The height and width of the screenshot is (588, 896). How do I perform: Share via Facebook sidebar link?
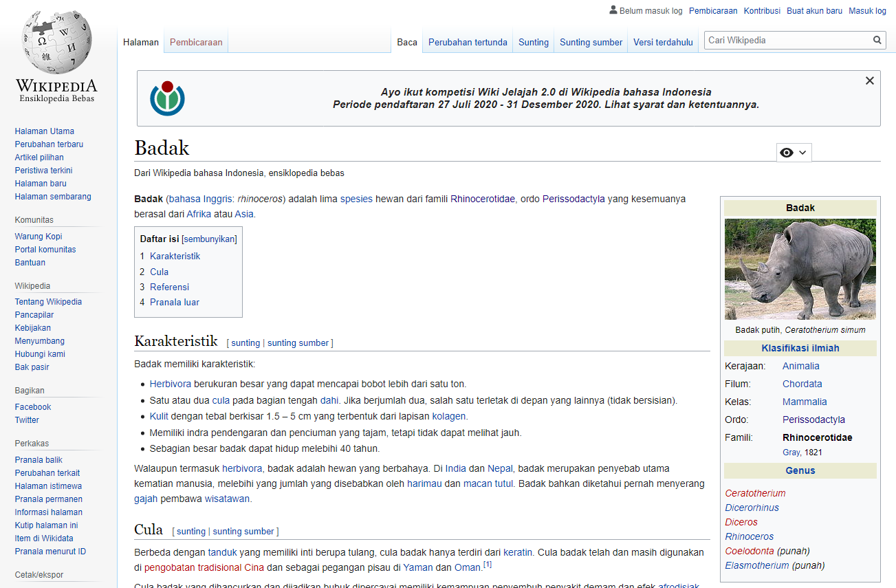click(x=33, y=407)
